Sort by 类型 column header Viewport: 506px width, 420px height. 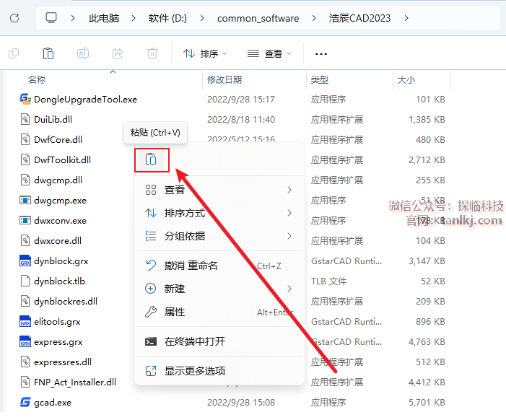[x=320, y=79]
